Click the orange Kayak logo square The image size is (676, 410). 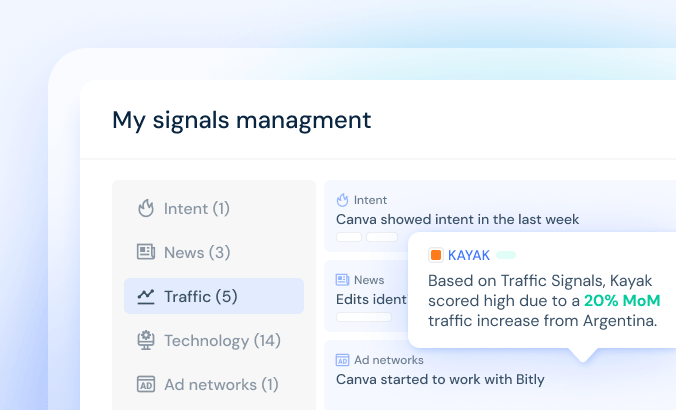click(436, 255)
